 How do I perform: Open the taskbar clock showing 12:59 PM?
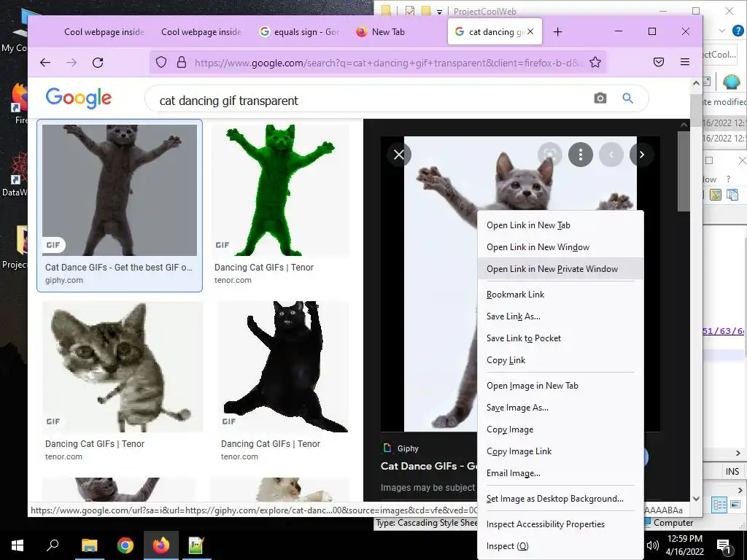tap(684, 545)
